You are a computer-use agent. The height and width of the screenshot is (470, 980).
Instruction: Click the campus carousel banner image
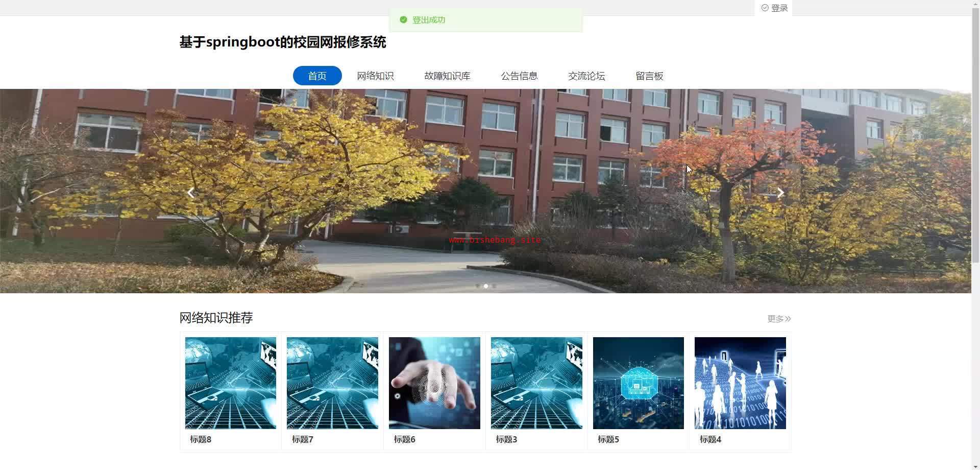485,191
